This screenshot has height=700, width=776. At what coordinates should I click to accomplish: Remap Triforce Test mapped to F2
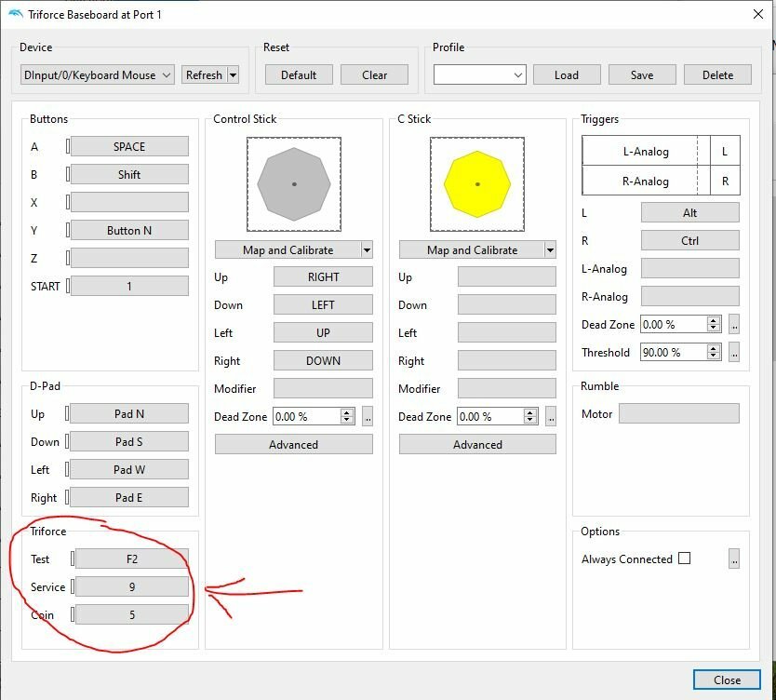coord(131,559)
